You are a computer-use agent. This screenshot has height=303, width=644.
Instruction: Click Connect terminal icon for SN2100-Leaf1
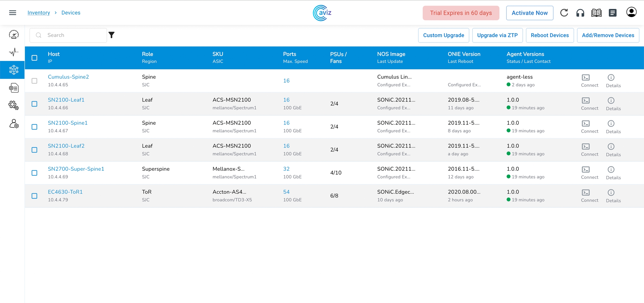pyautogui.click(x=586, y=100)
